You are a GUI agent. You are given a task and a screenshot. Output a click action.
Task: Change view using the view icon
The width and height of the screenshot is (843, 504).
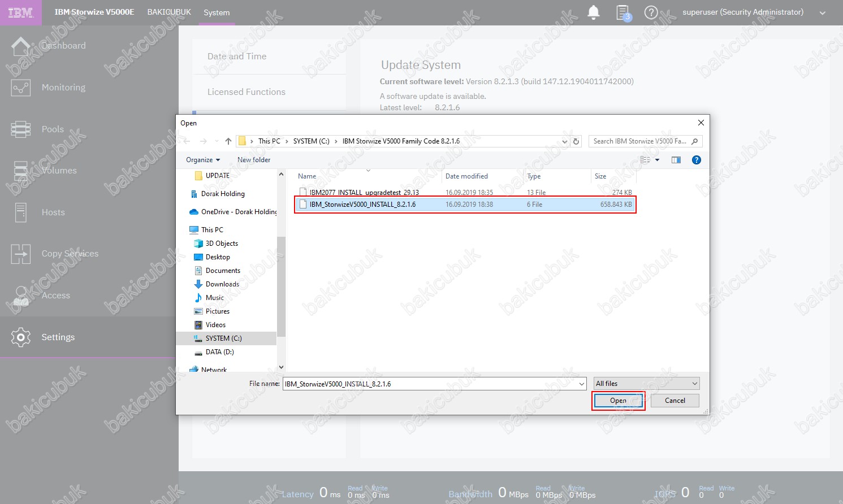[x=645, y=160]
